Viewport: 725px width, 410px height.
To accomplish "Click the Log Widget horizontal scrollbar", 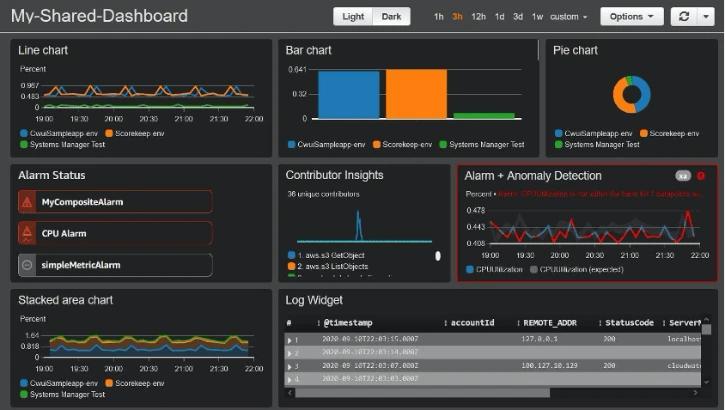I will pos(422,393).
